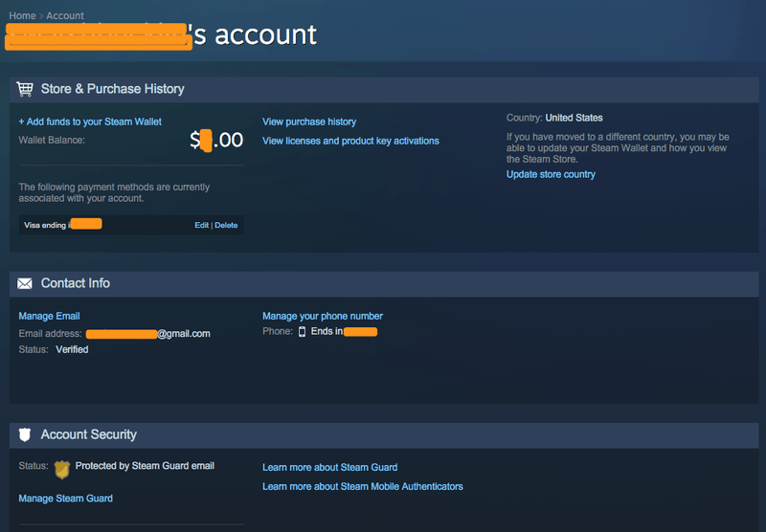This screenshot has width=766, height=532.
Task: Edit the Visa payment method
Action: tap(201, 225)
